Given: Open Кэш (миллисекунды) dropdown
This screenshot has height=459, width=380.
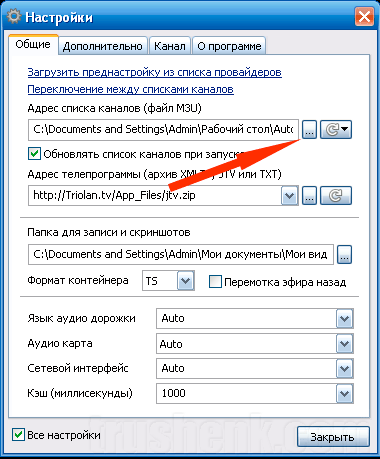Looking at the screenshot, I should point(344,394).
